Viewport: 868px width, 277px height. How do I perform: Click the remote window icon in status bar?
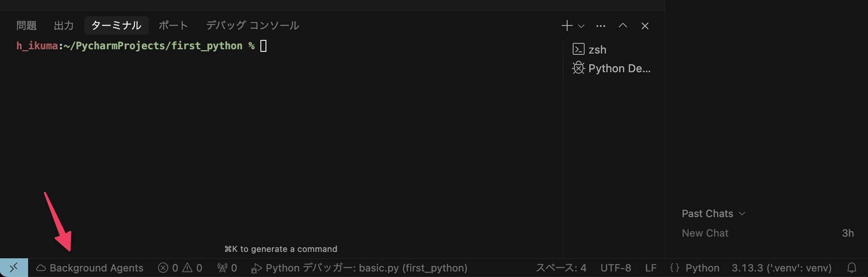point(14,268)
